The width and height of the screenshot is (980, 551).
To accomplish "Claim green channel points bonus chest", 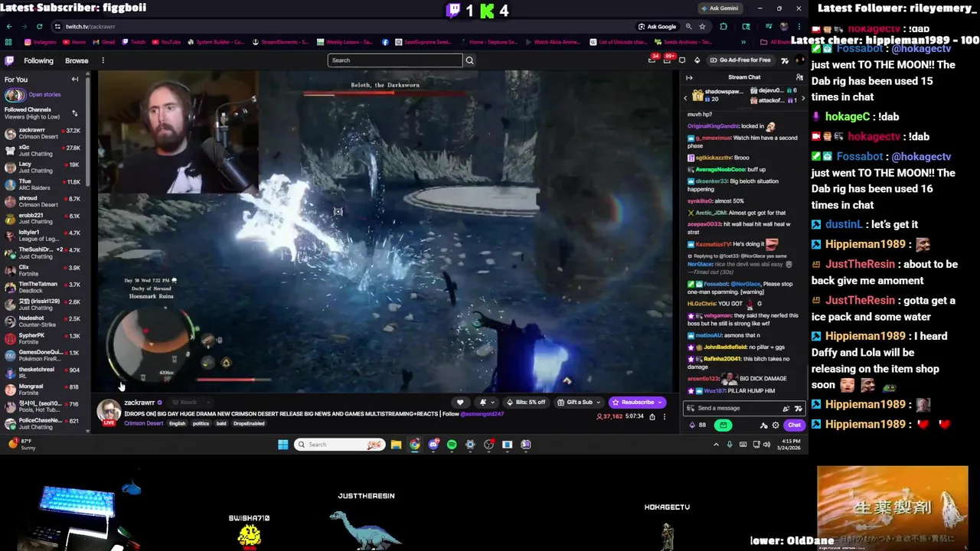I will (723, 425).
